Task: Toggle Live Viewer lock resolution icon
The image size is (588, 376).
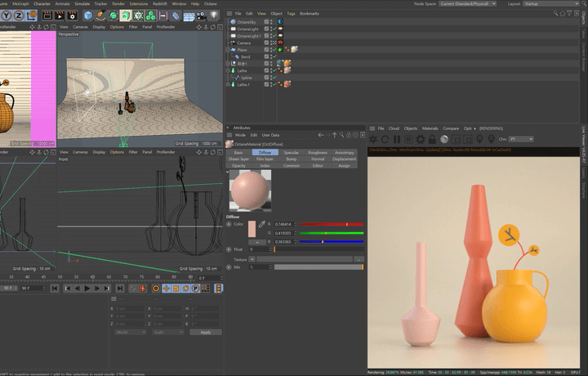Action: tap(432, 139)
